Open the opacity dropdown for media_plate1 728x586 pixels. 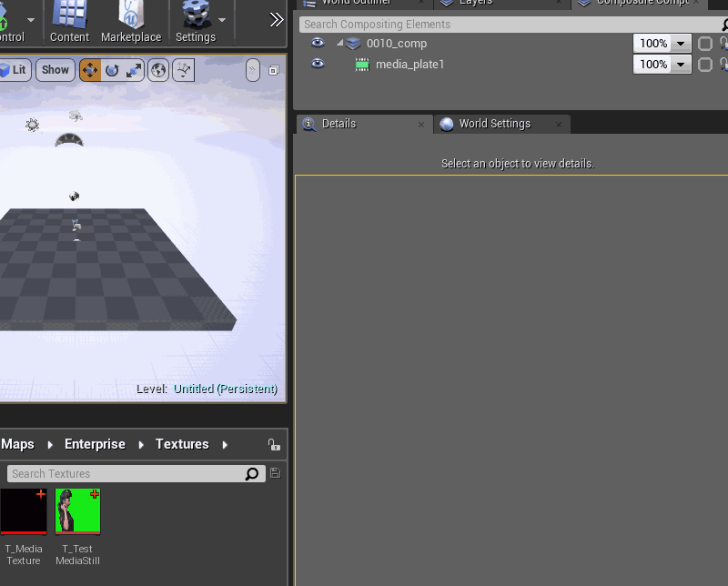[681, 65]
